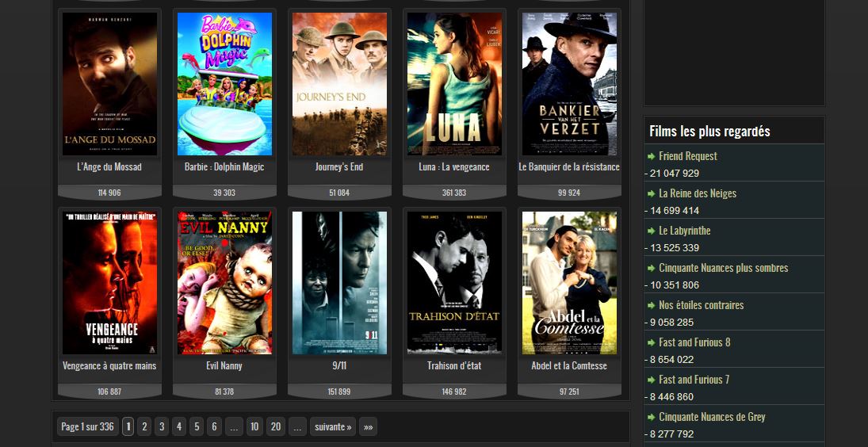Open Vengeance à quatre mains poster

click(109, 283)
